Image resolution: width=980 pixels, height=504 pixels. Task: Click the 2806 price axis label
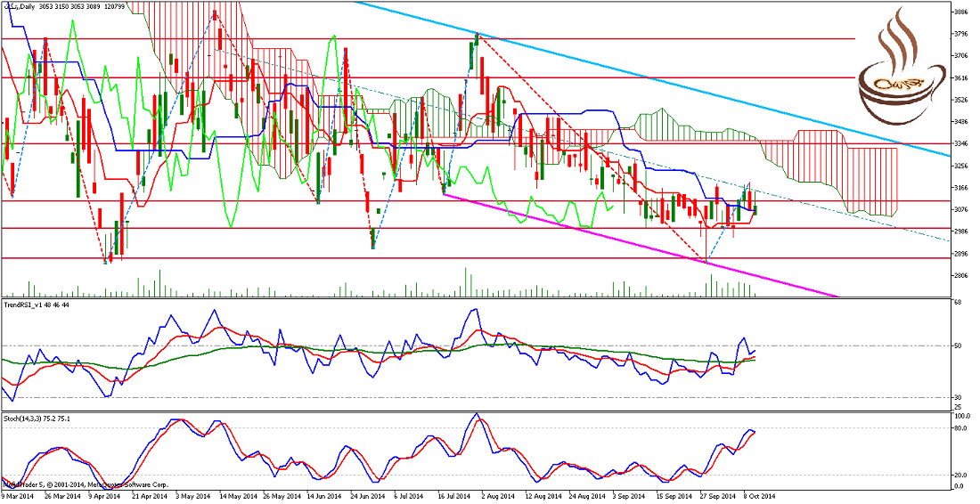[x=961, y=275]
